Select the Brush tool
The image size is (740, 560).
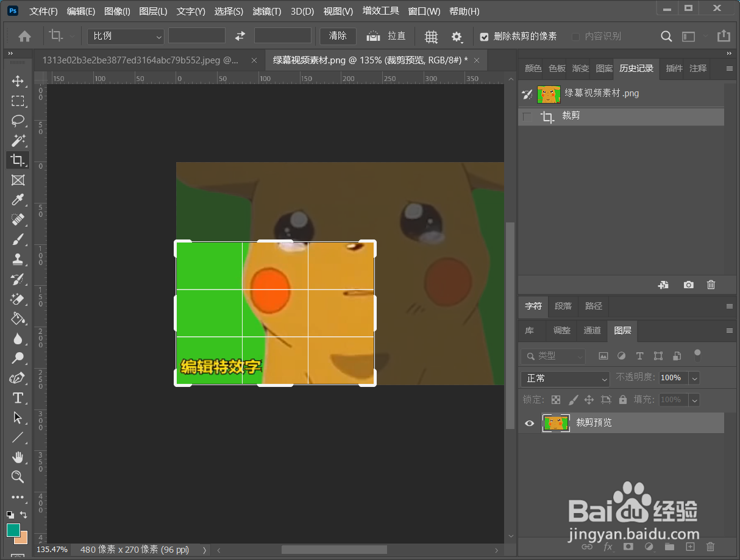tap(18, 239)
